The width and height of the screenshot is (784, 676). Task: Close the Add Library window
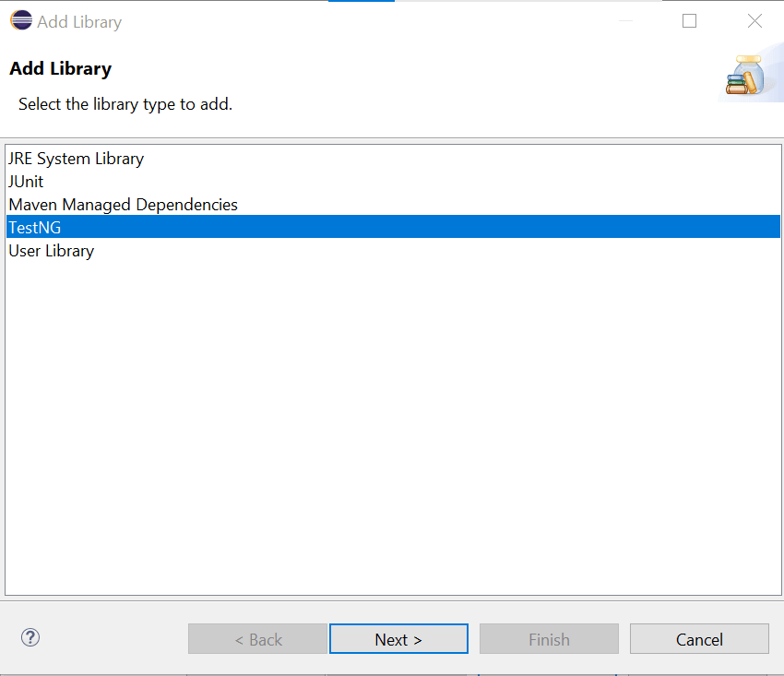pyautogui.click(x=754, y=20)
